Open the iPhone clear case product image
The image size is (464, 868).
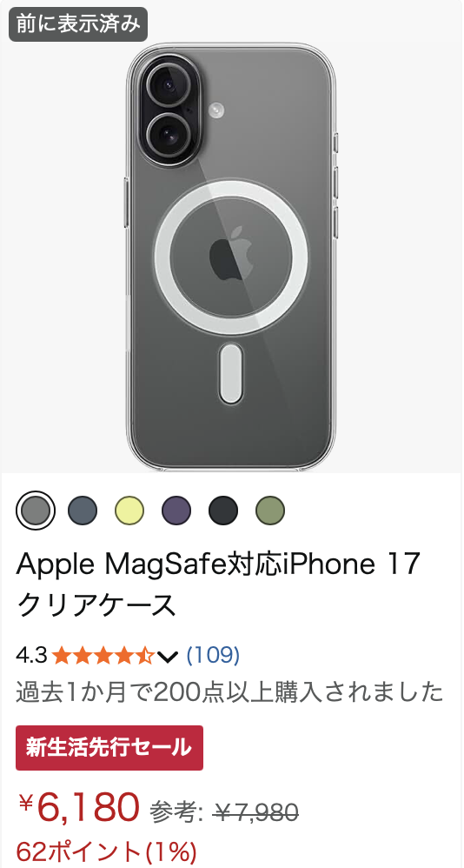[232, 257]
